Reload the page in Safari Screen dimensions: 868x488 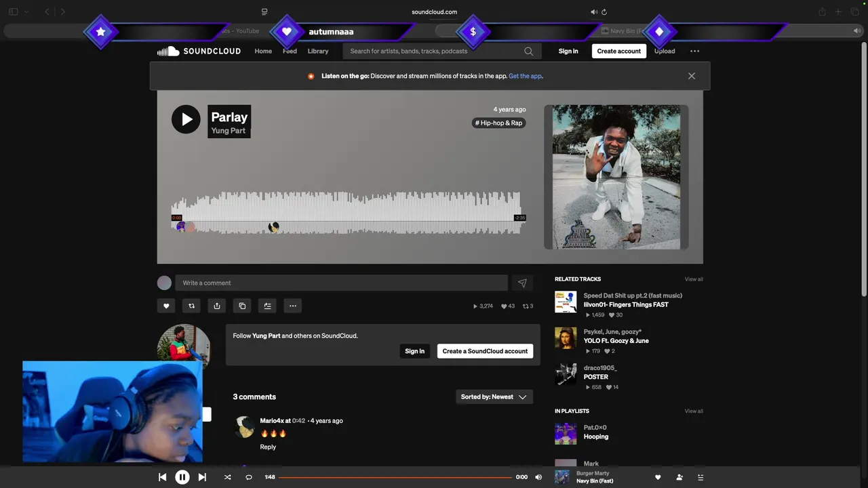[604, 12]
